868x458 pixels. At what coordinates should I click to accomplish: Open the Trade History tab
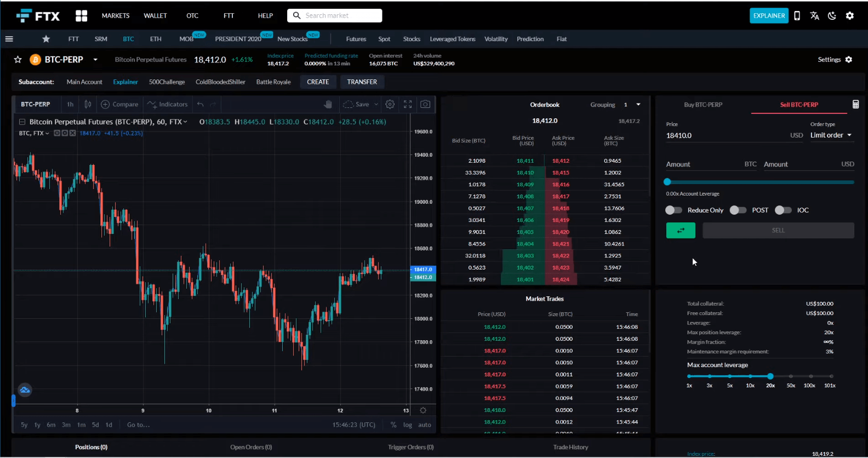[x=570, y=447]
